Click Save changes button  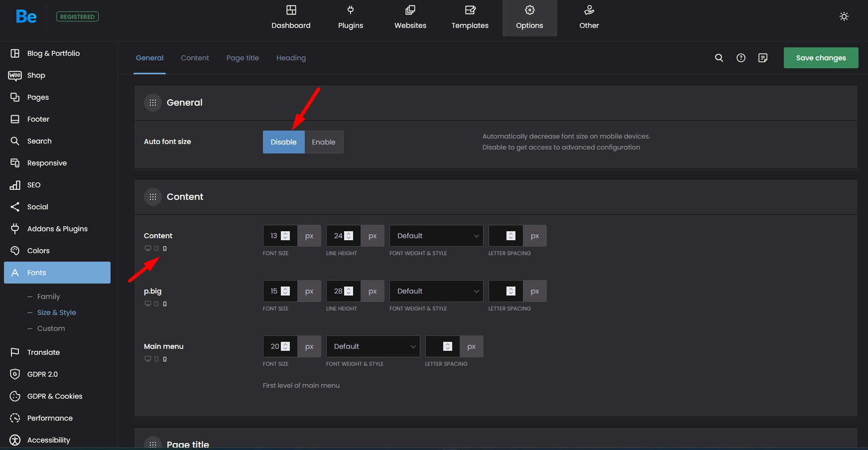pyautogui.click(x=821, y=58)
